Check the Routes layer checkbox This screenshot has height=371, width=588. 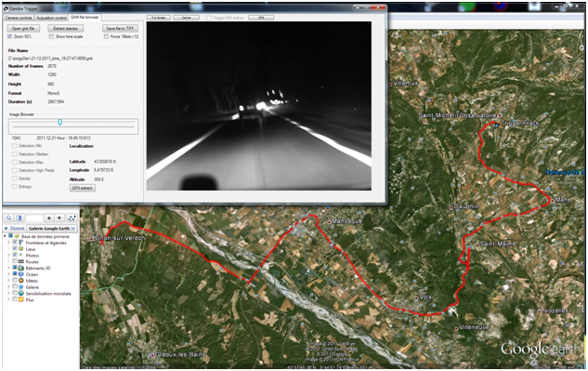click(x=15, y=261)
